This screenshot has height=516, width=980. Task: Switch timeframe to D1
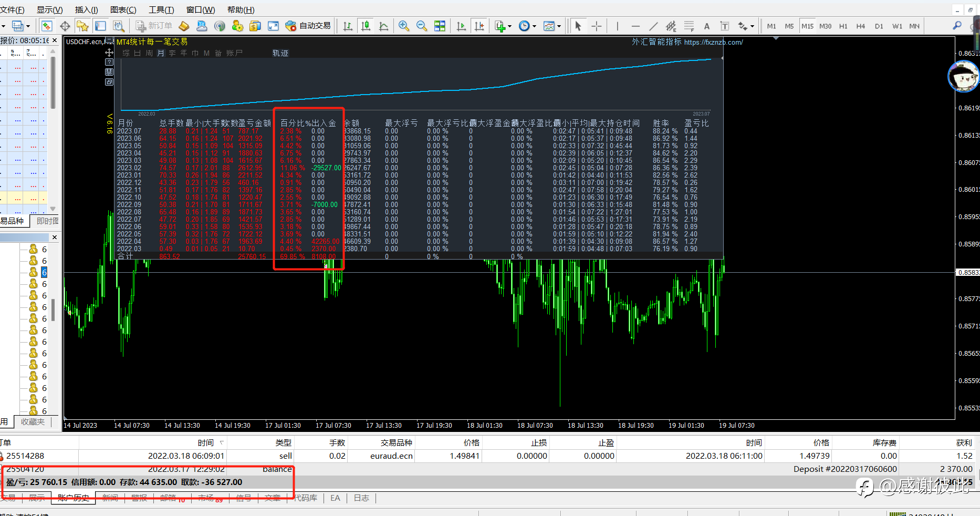pos(879,26)
